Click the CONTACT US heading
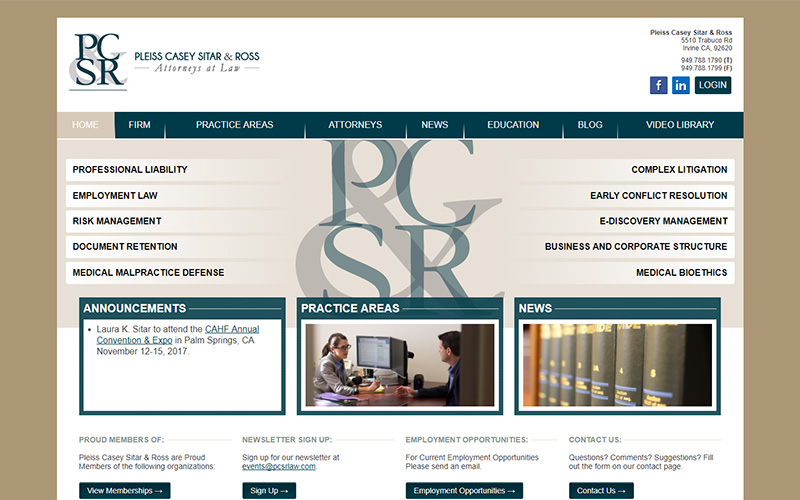This screenshot has height=500, width=800. click(x=595, y=440)
